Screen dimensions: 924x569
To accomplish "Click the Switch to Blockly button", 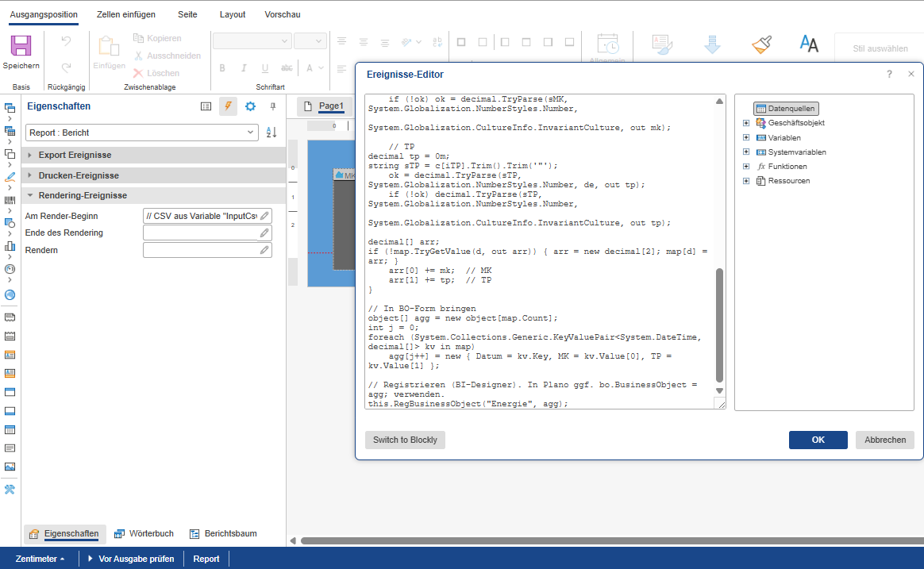I will click(405, 440).
